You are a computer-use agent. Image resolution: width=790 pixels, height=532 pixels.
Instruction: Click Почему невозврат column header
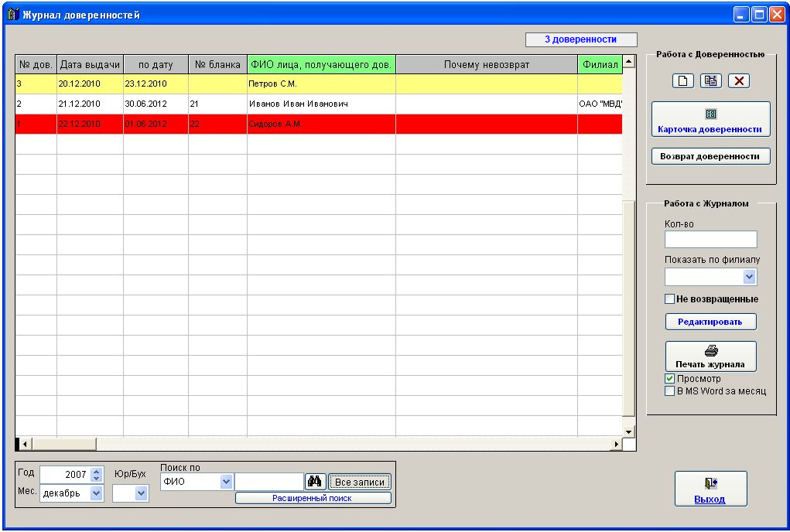[487, 64]
